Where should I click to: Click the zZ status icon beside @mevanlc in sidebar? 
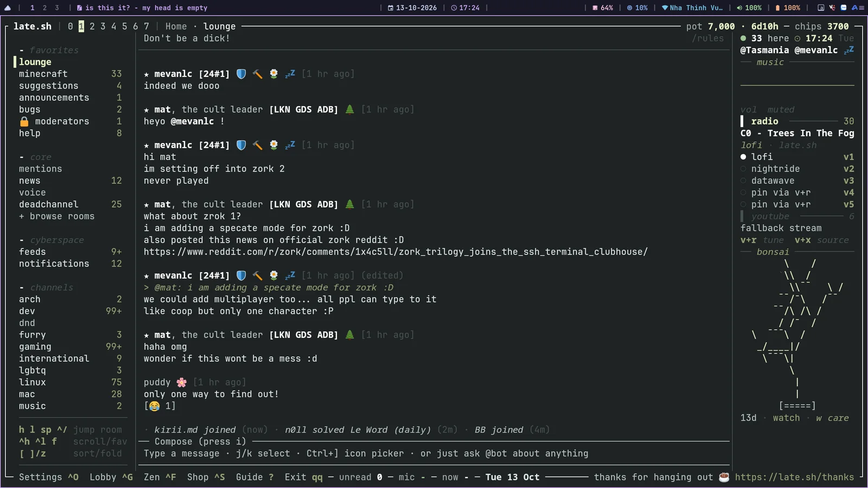pos(849,50)
